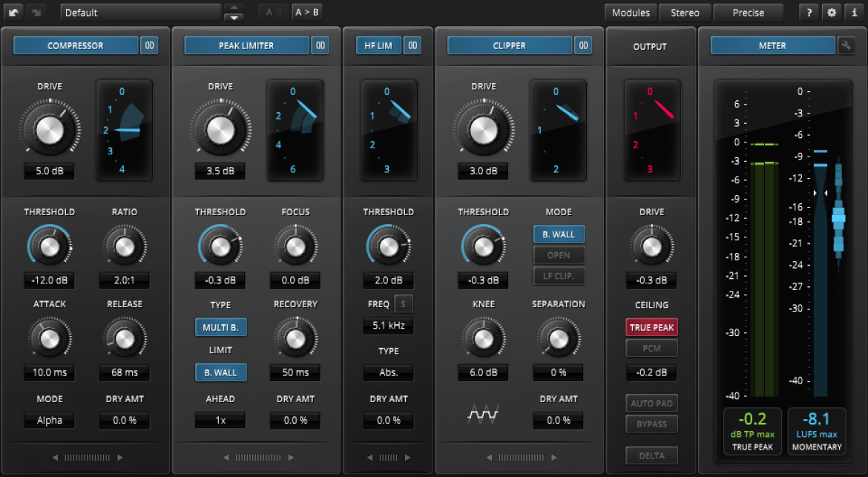Screen dimensions: 868x477
Task: Open the Default preset dropdown
Action: (x=141, y=12)
